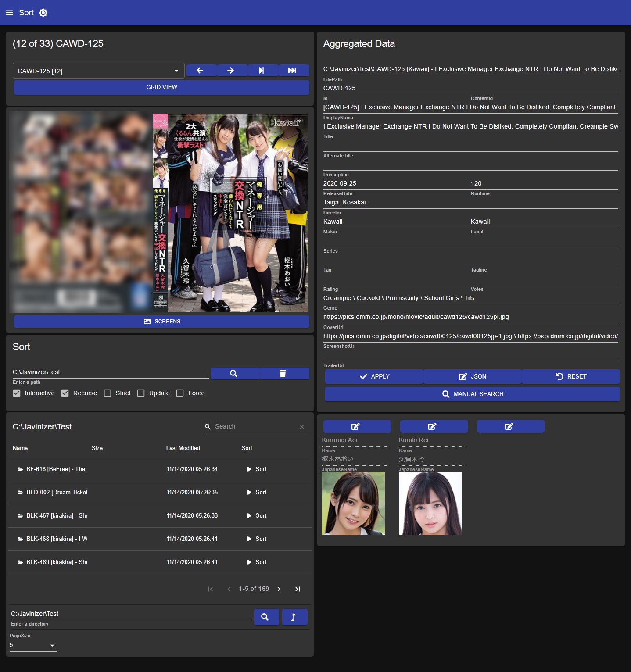Open MANUAL SEARCH
The image size is (631, 672).
pyautogui.click(x=473, y=394)
